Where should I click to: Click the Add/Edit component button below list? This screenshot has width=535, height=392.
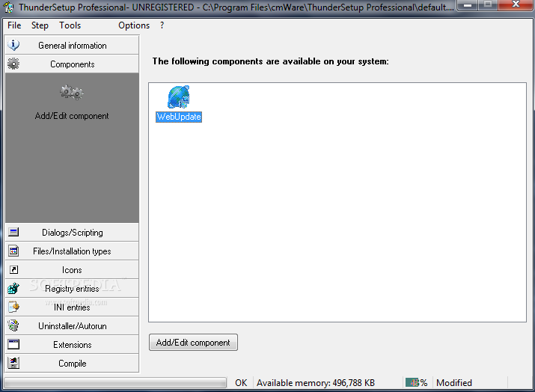coord(193,342)
